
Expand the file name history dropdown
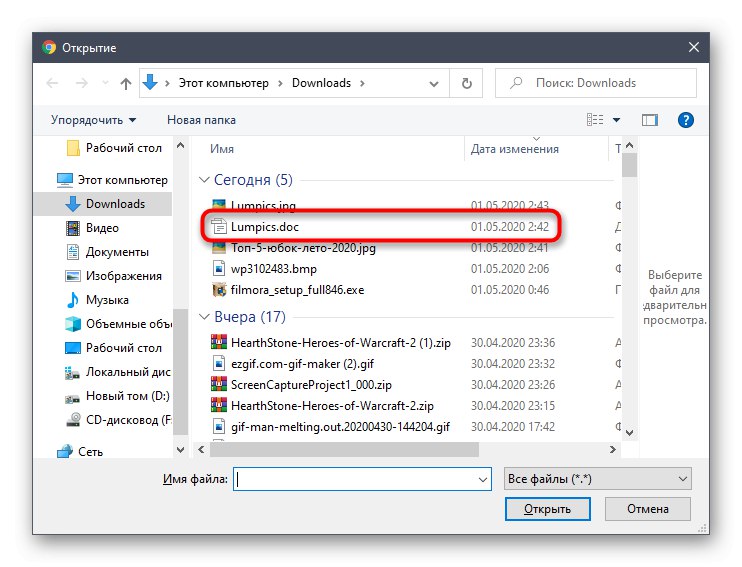[x=483, y=479]
